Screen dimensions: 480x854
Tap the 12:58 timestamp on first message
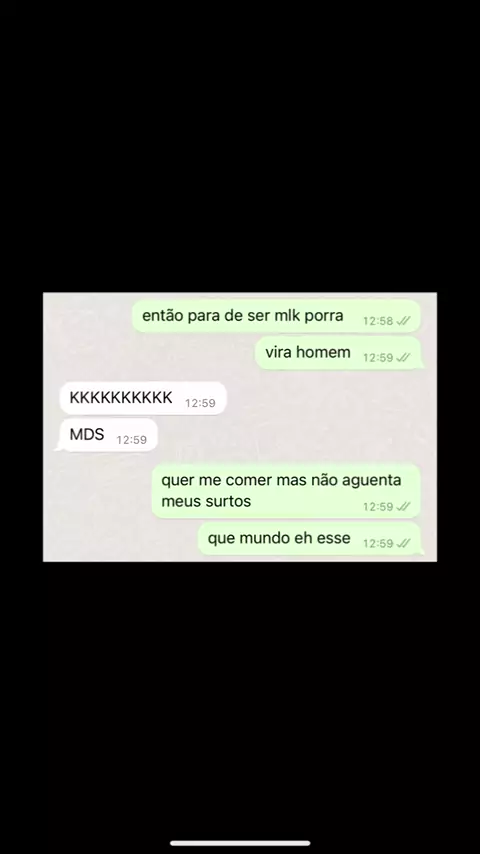pyautogui.click(x=378, y=321)
